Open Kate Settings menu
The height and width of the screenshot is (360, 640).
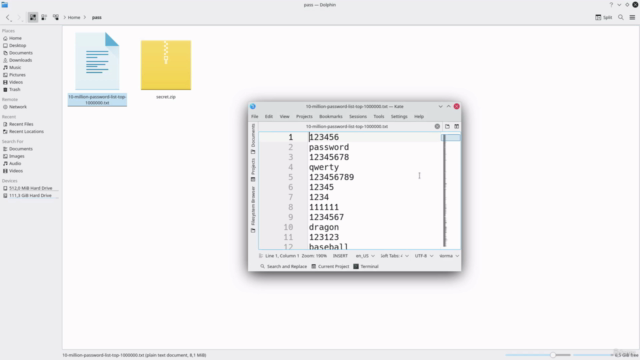tap(399, 116)
